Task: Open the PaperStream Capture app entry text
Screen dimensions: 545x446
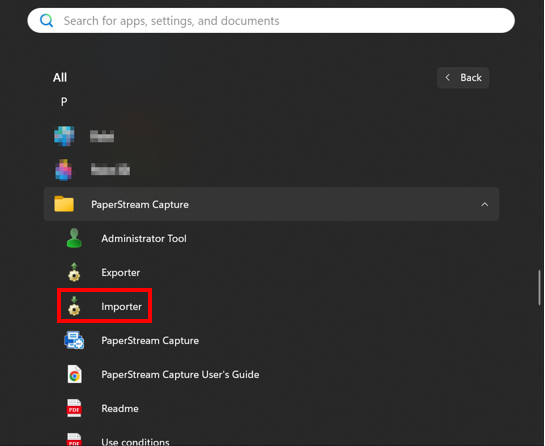Action: click(x=150, y=340)
